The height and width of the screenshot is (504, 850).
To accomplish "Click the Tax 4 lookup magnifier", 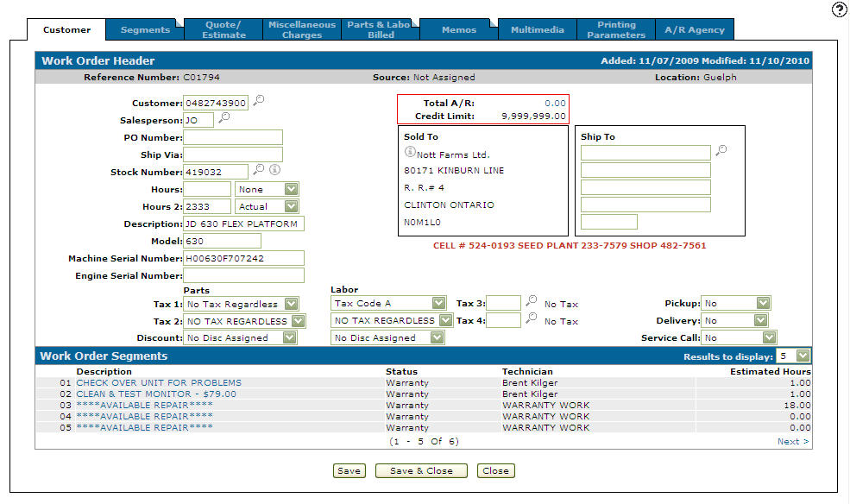I will [532, 319].
